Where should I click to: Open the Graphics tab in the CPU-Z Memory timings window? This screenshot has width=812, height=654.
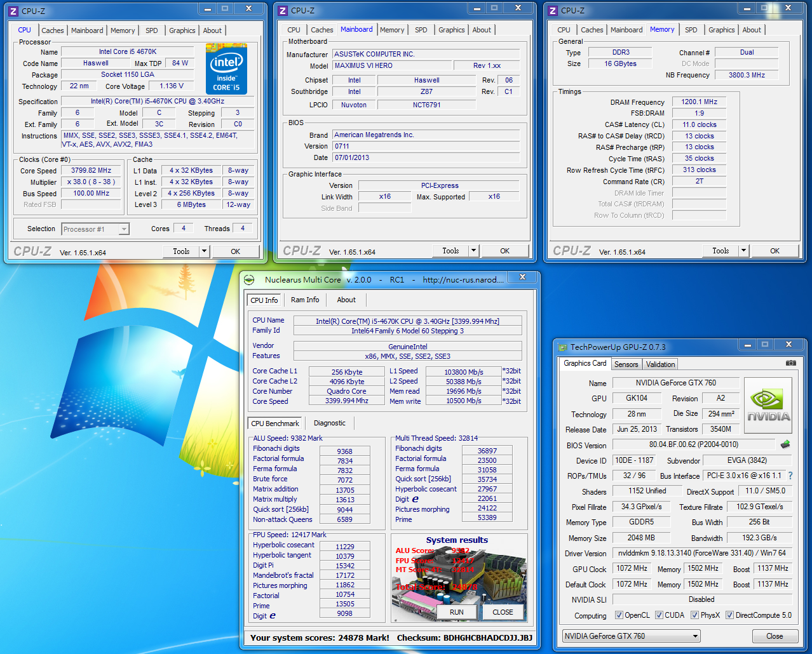pyautogui.click(x=722, y=30)
